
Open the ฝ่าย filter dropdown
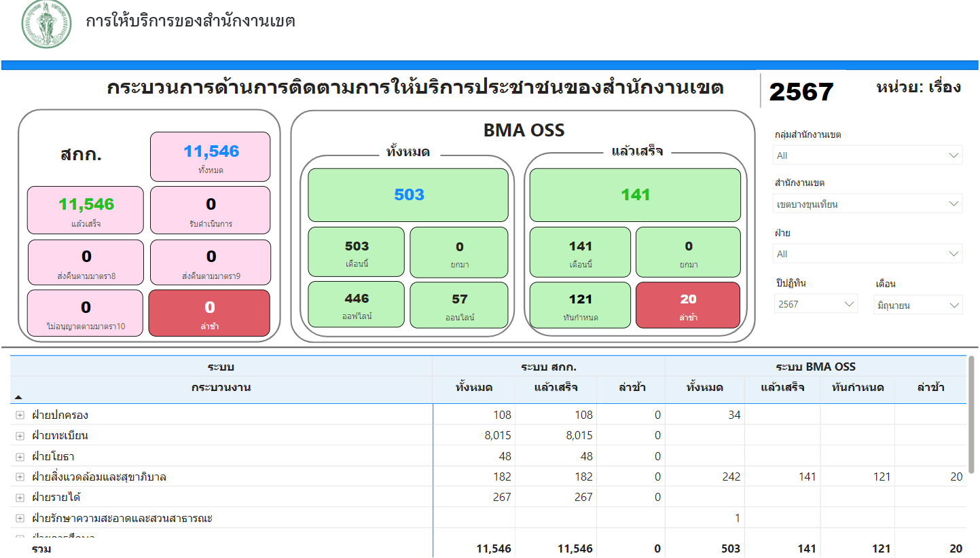click(x=867, y=254)
